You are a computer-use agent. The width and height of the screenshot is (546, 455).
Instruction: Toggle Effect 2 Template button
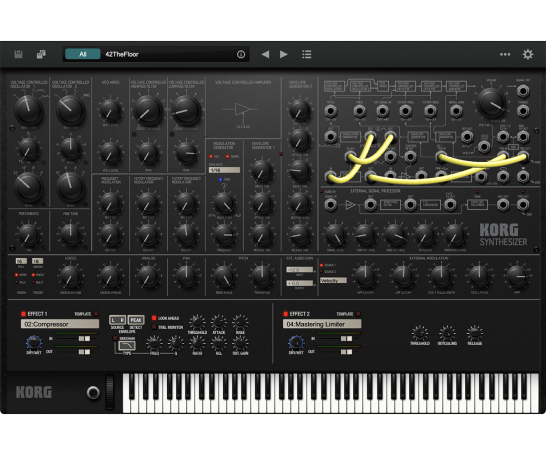[x=358, y=314]
